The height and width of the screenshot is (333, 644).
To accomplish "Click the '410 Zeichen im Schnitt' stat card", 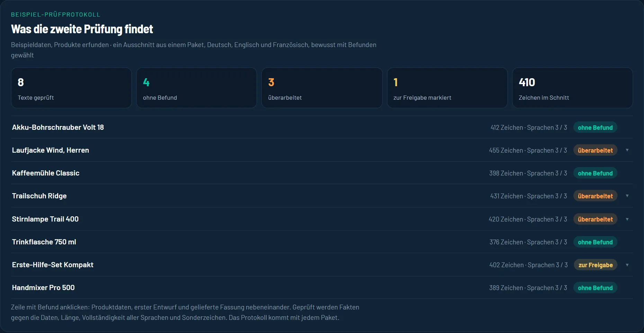I will click(x=573, y=88).
